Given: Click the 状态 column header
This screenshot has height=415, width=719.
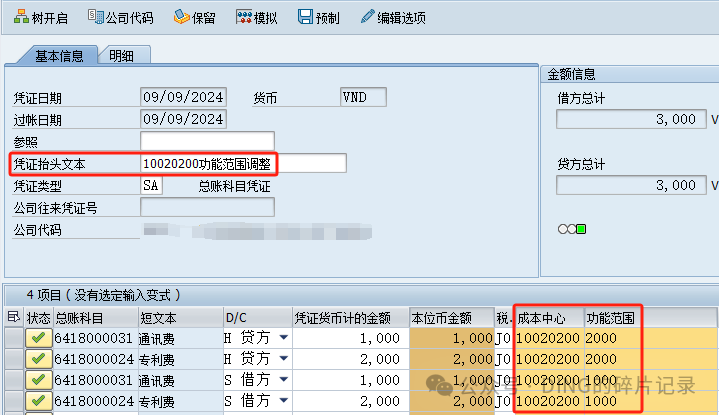Looking at the screenshot, I should [39, 317].
